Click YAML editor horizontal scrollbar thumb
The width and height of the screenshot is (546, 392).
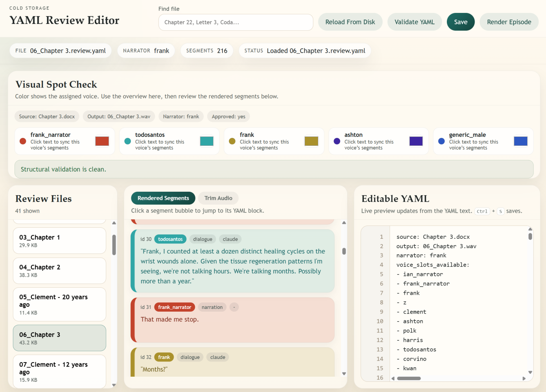tap(409, 378)
